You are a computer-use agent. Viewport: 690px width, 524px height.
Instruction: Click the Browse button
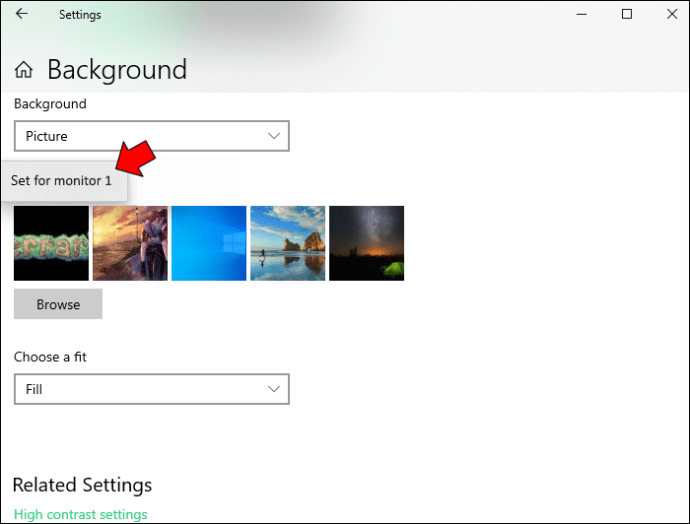pos(58,304)
